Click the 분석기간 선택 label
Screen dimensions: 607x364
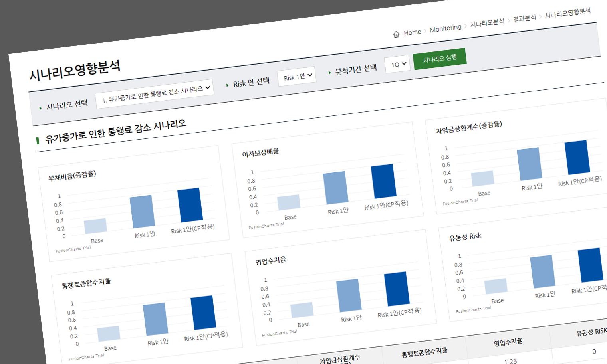(356, 69)
